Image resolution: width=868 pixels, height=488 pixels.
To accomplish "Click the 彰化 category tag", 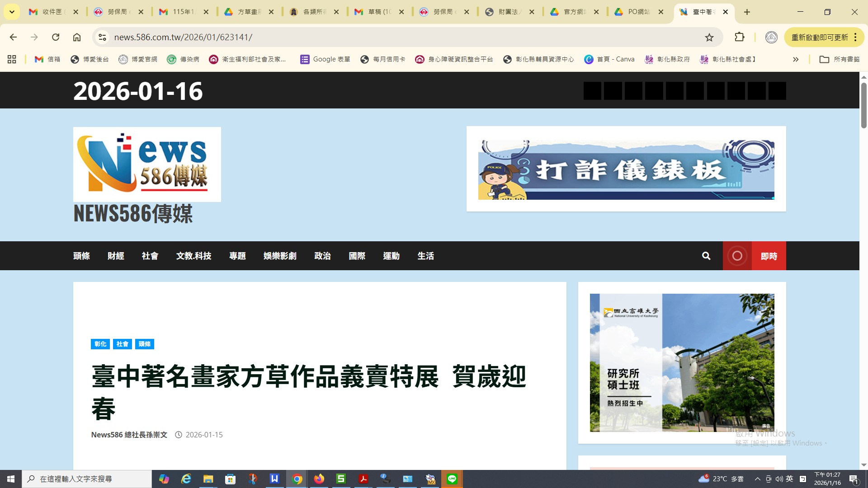I will pyautogui.click(x=100, y=344).
